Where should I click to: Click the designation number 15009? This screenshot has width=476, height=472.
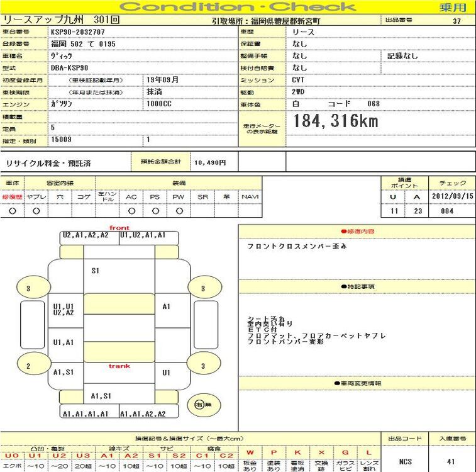[62, 140]
